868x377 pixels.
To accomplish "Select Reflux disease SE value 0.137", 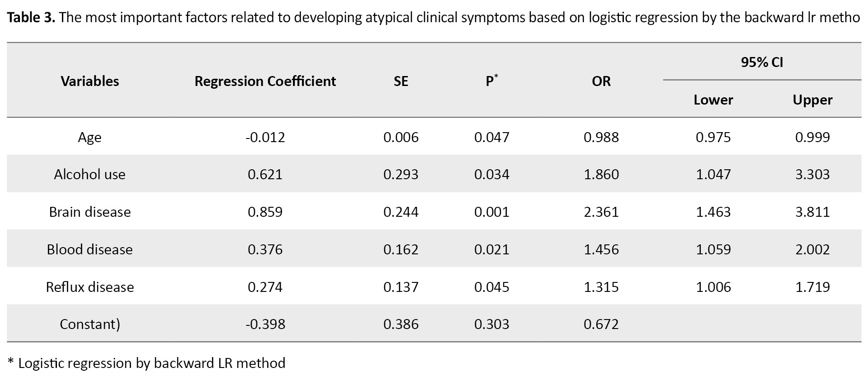I will point(401,287).
